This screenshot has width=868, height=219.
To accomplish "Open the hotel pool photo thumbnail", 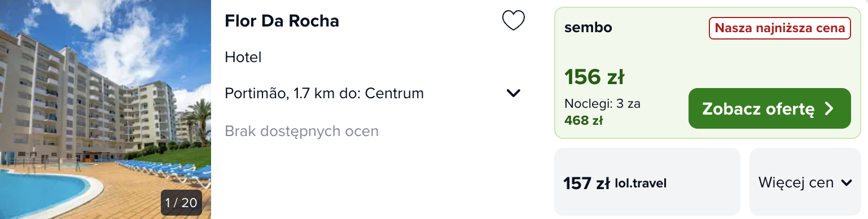I will (106, 109).
